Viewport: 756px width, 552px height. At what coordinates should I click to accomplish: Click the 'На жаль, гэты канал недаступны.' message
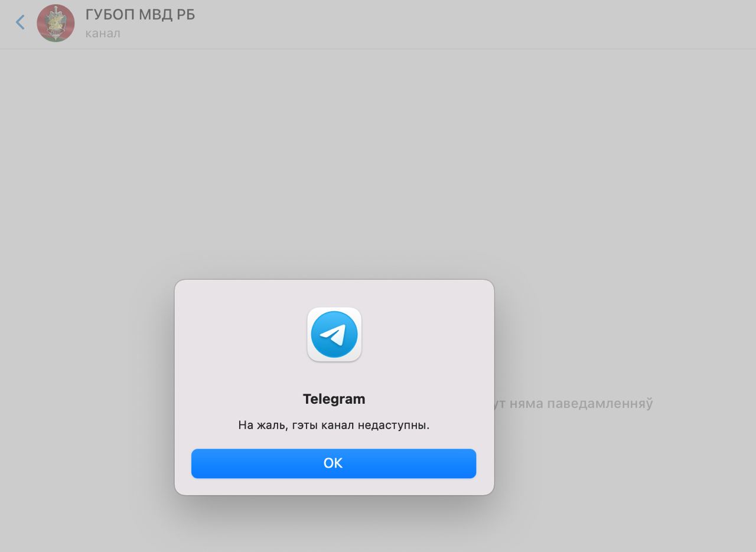[x=334, y=425]
